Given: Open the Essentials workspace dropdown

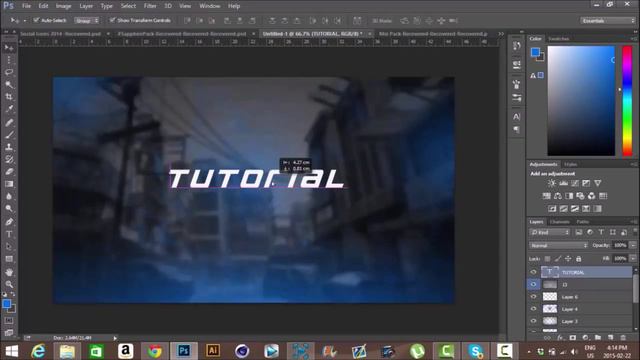Looking at the screenshot, I should pos(608,20).
